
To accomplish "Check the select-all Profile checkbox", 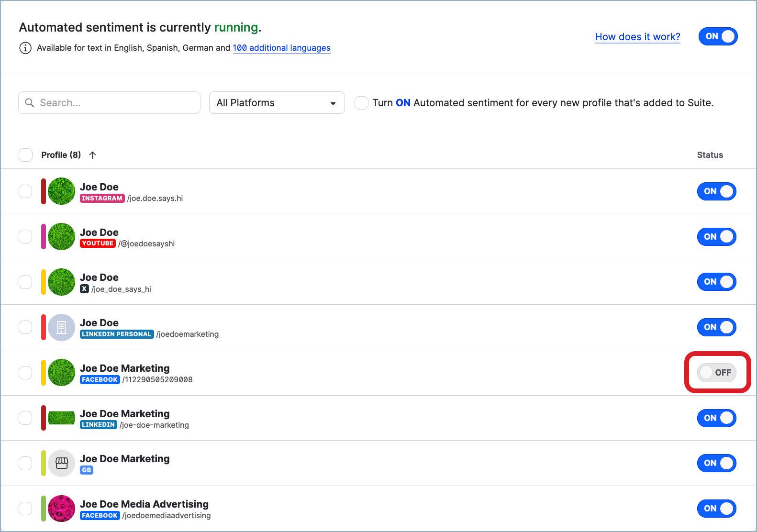I will point(25,155).
